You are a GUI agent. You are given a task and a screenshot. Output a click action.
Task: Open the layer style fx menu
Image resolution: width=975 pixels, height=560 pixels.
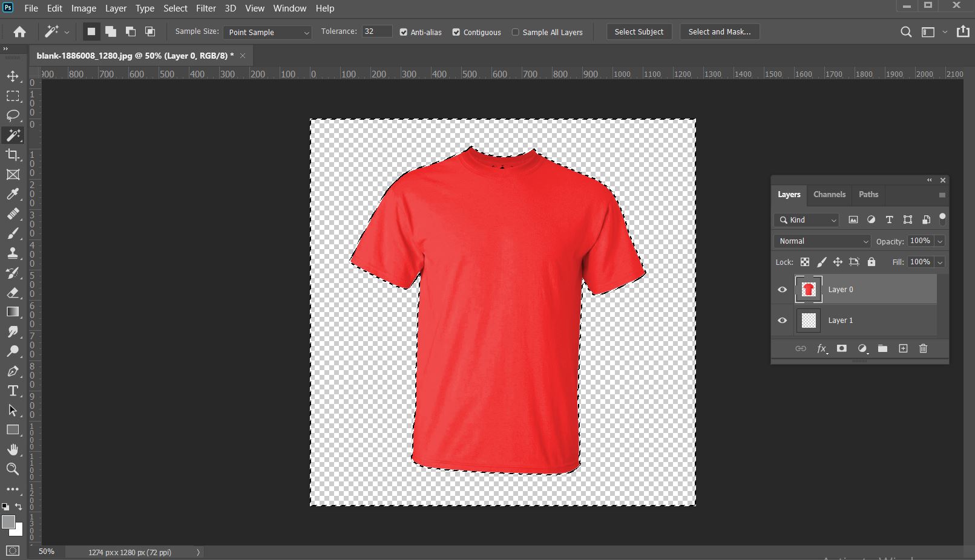click(x=822, y=348)
